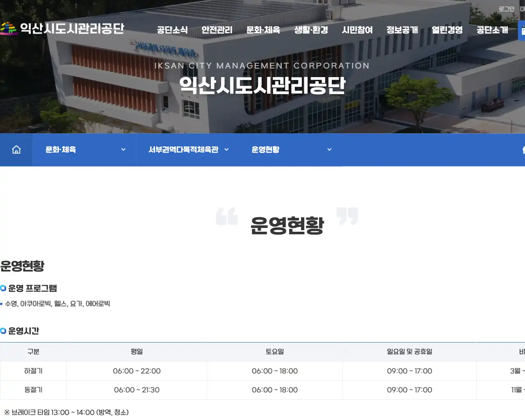Click the 하절기 row in the schedule table
Image resolution: width=525 pixels, height=420 pixels.
click(33, 371)
